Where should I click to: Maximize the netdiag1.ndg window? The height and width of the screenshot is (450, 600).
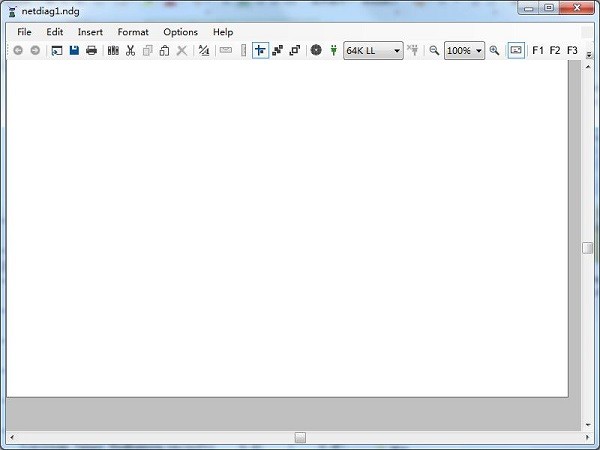point(549,8)
